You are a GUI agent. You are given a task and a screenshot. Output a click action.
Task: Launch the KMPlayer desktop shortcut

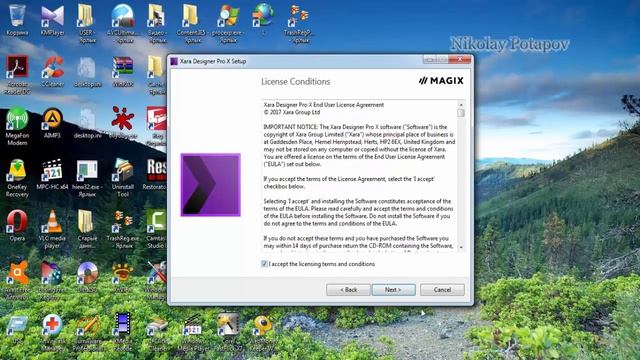[52, 20]
